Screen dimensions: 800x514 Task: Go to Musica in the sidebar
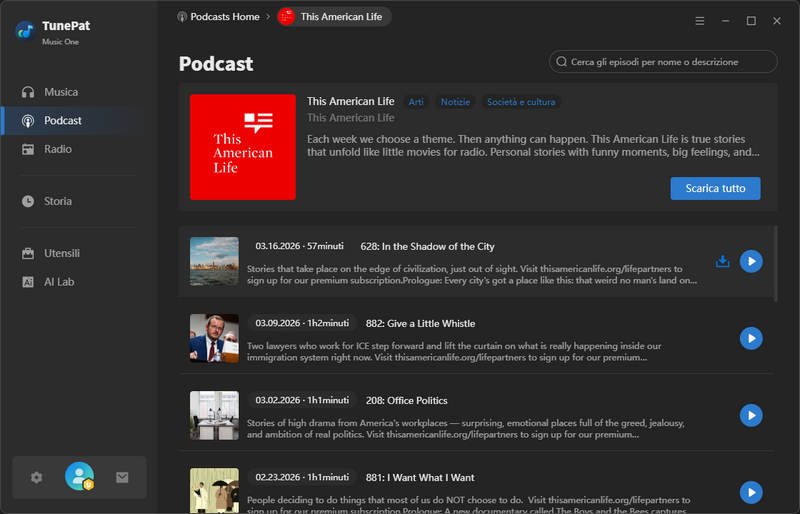click(x=60, y=92)
